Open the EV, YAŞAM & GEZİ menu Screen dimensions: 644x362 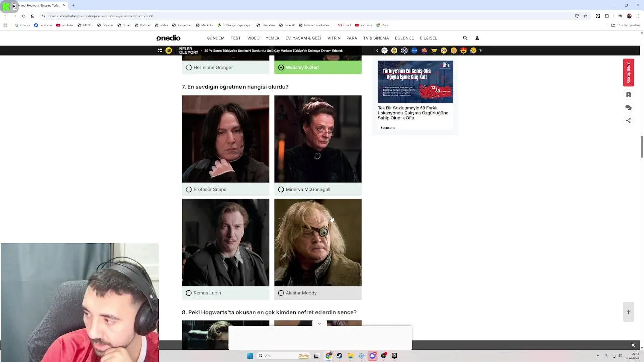coord(303,38)
